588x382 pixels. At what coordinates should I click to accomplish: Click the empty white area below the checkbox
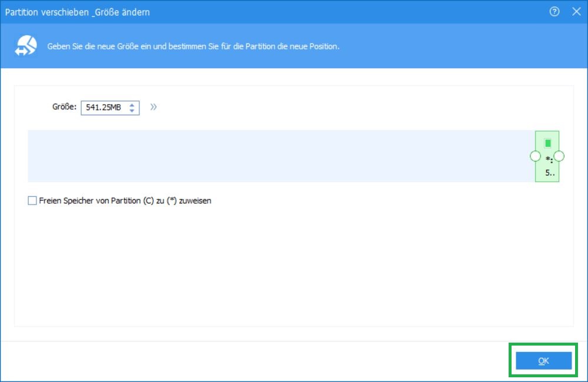[294, 264]
